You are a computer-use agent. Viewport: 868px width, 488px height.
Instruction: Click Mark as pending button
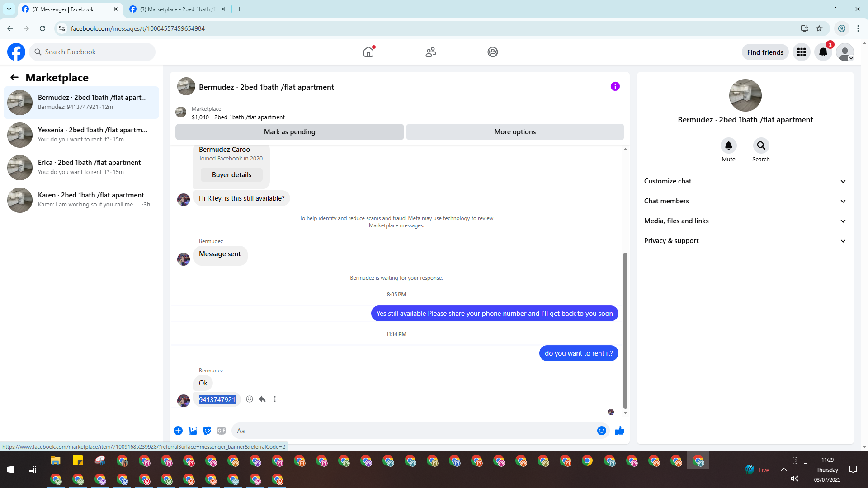289,132
